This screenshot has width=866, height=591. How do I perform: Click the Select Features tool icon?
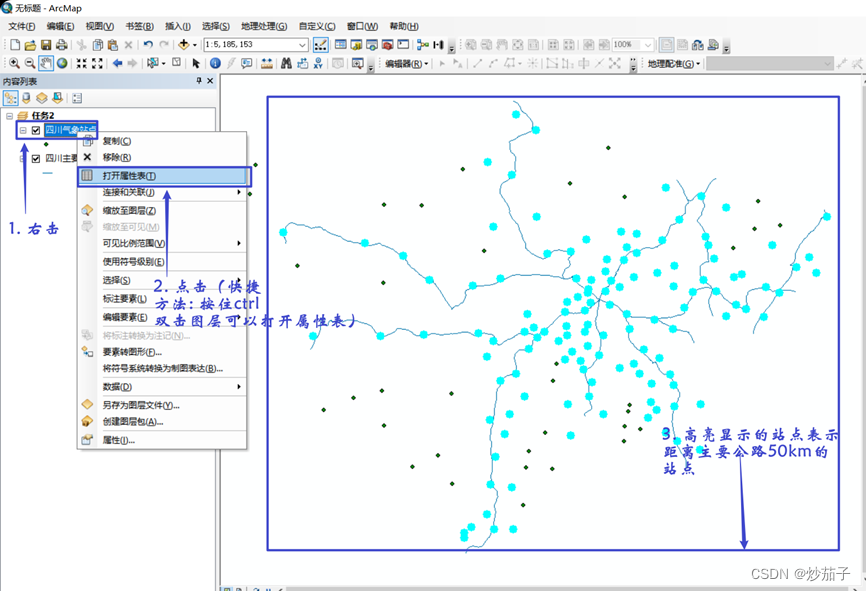pos(153,64)
